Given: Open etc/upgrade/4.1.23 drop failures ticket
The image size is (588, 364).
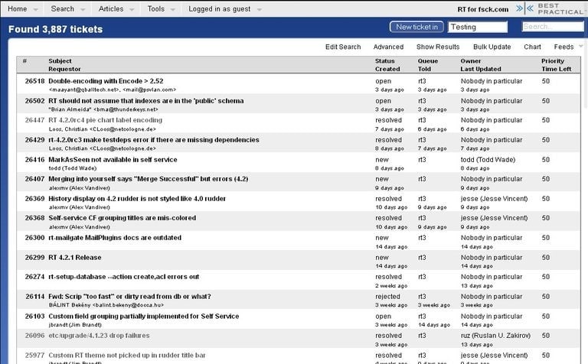Looking at the screenshot, I should click(99, 336).
